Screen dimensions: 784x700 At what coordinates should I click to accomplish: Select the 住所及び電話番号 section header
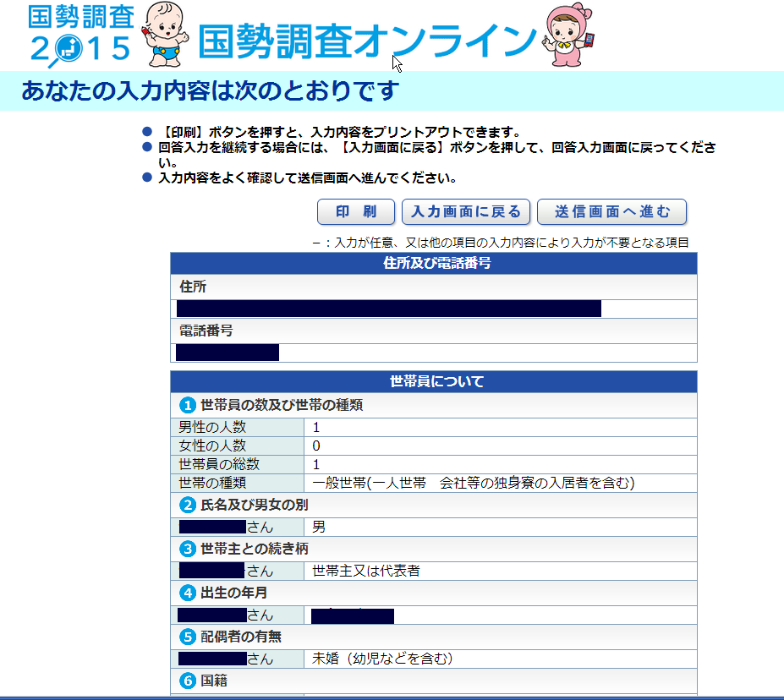coord(434,264)
